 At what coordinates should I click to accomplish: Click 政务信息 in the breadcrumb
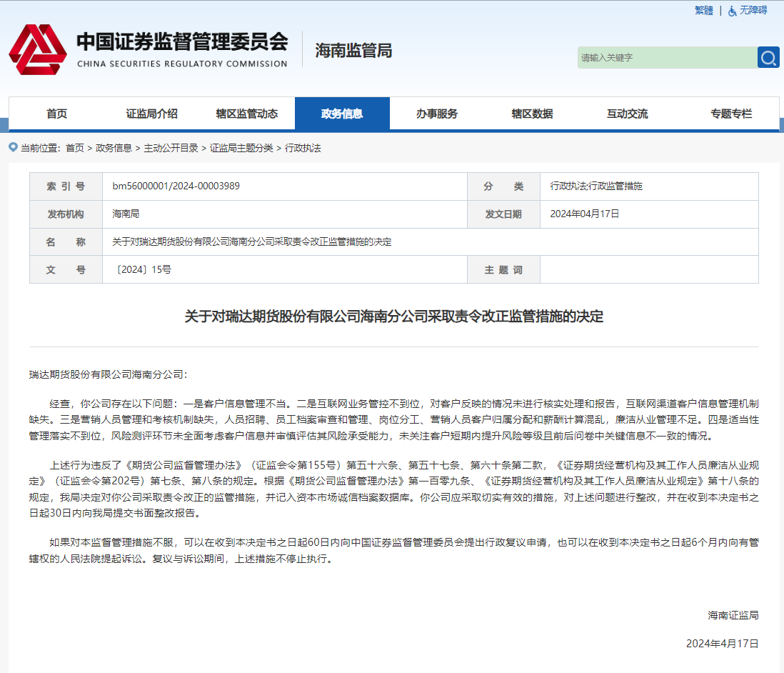click(x=114, y=148)
